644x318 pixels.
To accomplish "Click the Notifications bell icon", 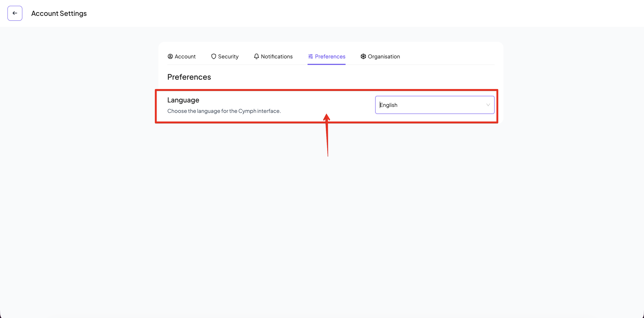I will [x=256, y=56].
